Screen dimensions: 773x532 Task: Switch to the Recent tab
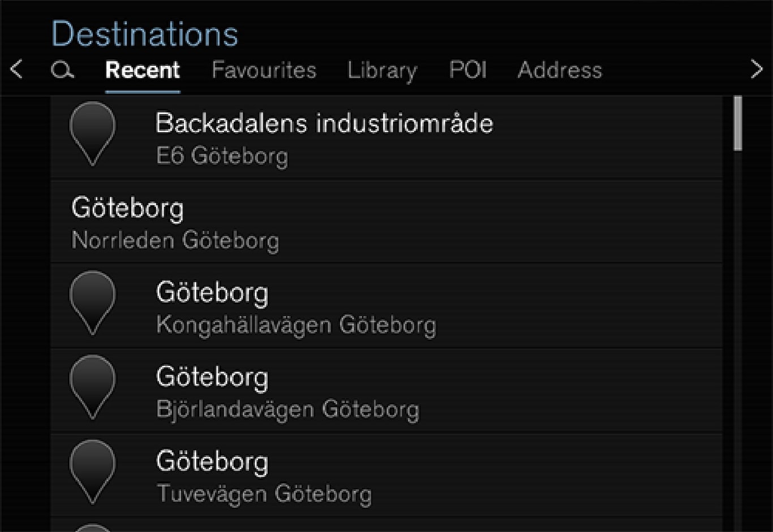(x=143, y=71)
